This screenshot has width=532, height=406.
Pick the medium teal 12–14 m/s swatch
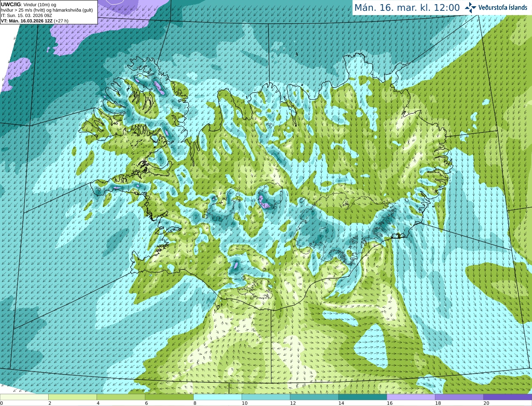[314, 397]
